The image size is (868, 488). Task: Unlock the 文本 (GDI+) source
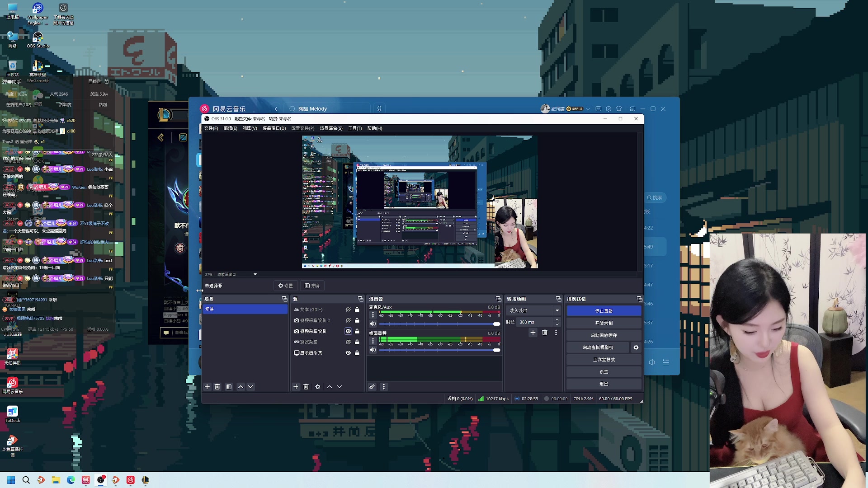(357, 310)
